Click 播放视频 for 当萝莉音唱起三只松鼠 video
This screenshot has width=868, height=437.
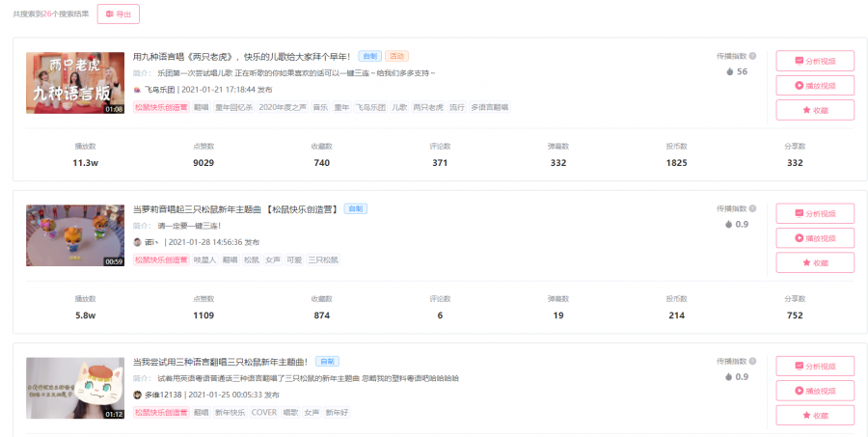[815, 238]
